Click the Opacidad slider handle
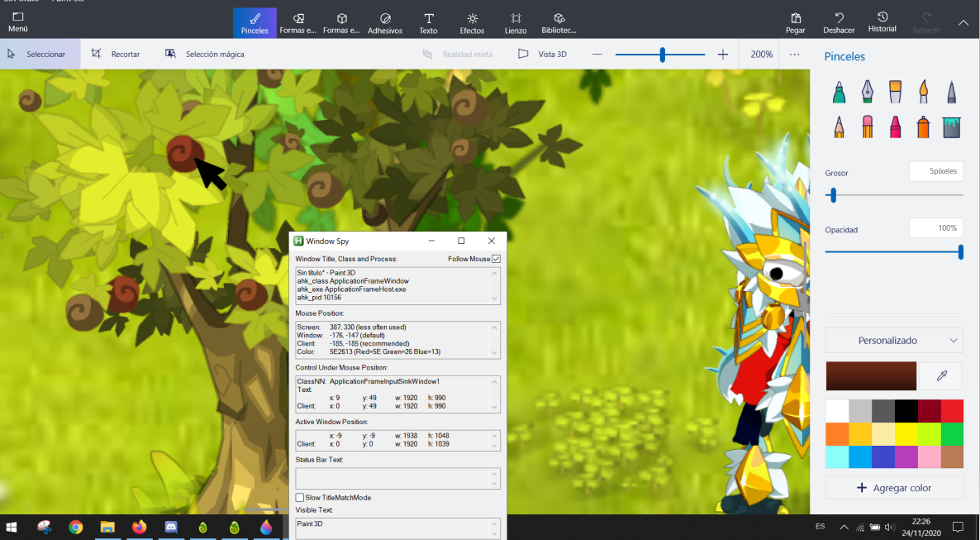 [961, 251]
